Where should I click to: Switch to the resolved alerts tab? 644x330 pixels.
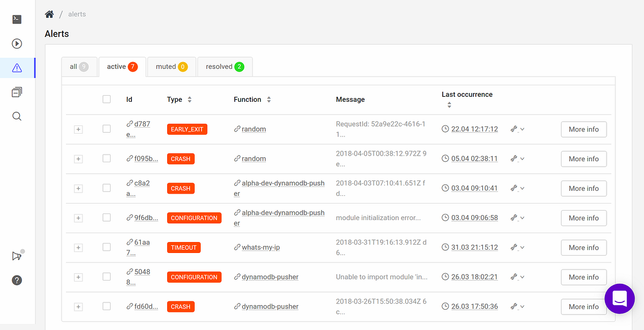(x=225, y=67)
